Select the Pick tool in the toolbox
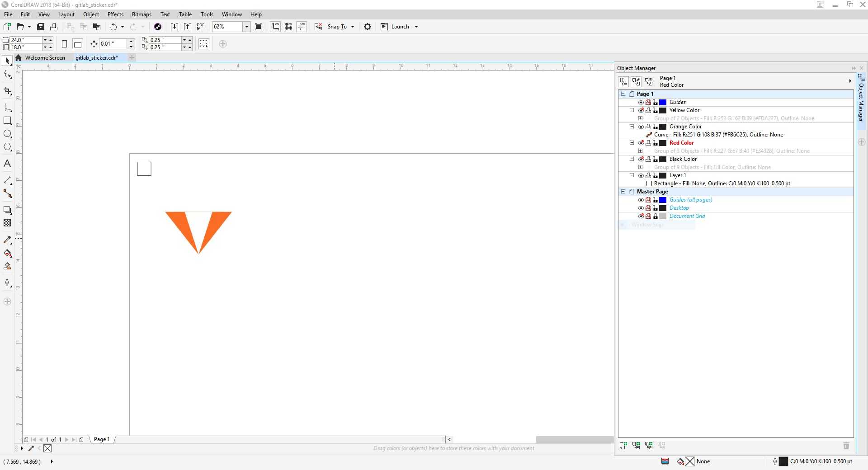Image resolution: width=868 pixels, height=470 pixels. coord(7,61)
